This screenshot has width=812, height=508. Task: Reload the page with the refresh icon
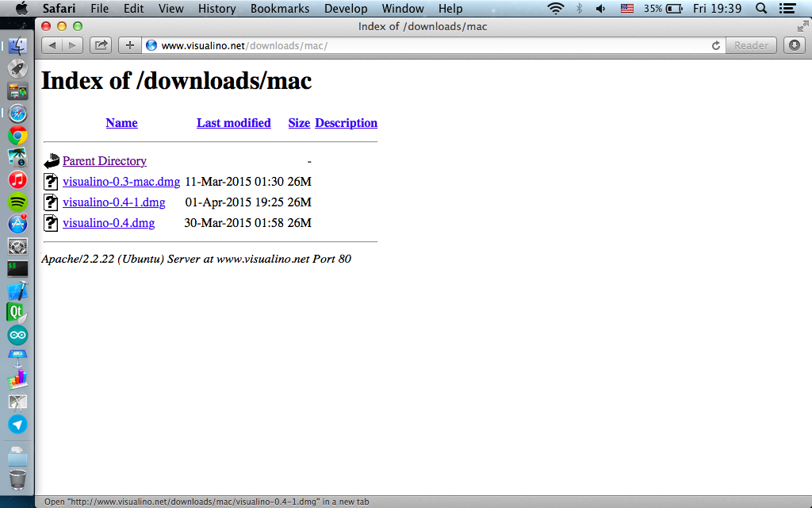tap(716, 45)
